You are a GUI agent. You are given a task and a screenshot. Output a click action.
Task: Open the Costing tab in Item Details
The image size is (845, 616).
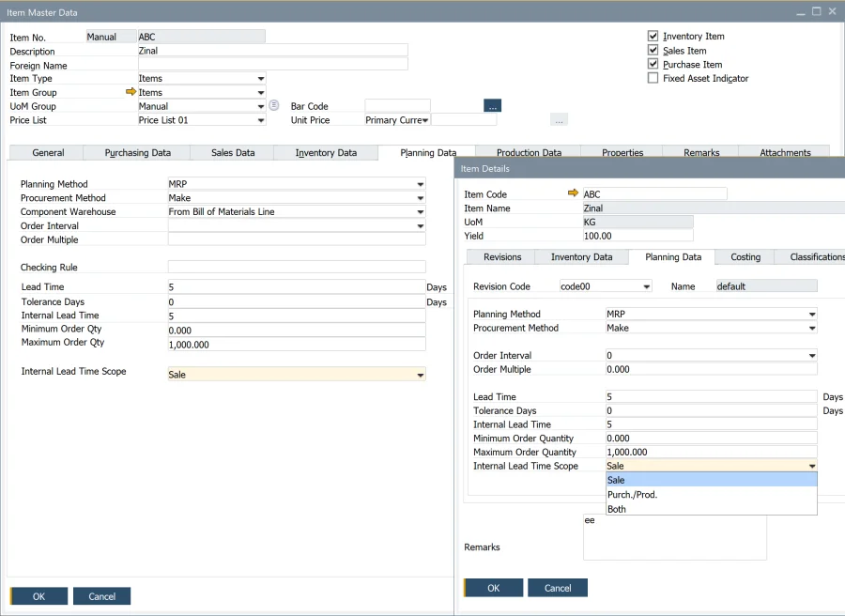click(745, 256)
